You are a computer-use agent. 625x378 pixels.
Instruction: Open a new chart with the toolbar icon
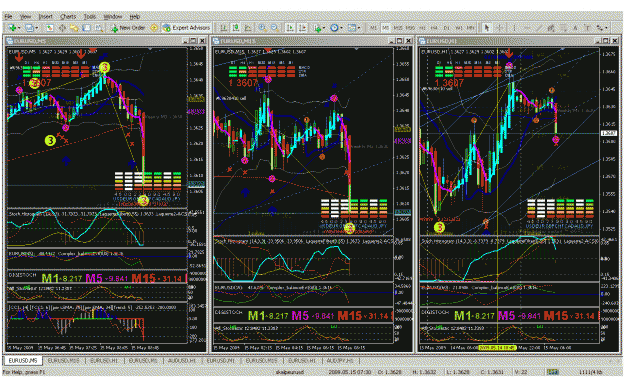coord(12,28)
